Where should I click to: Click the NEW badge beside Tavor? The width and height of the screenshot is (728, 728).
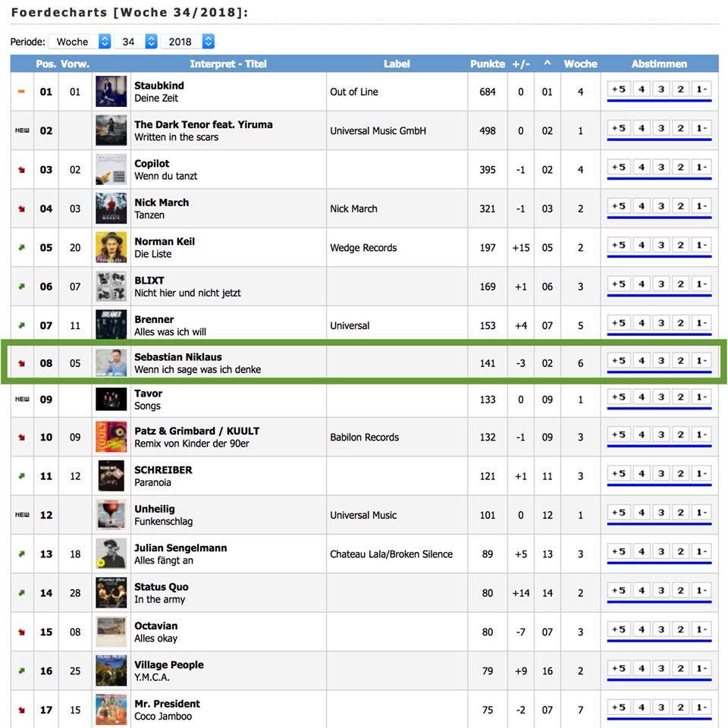22,400
